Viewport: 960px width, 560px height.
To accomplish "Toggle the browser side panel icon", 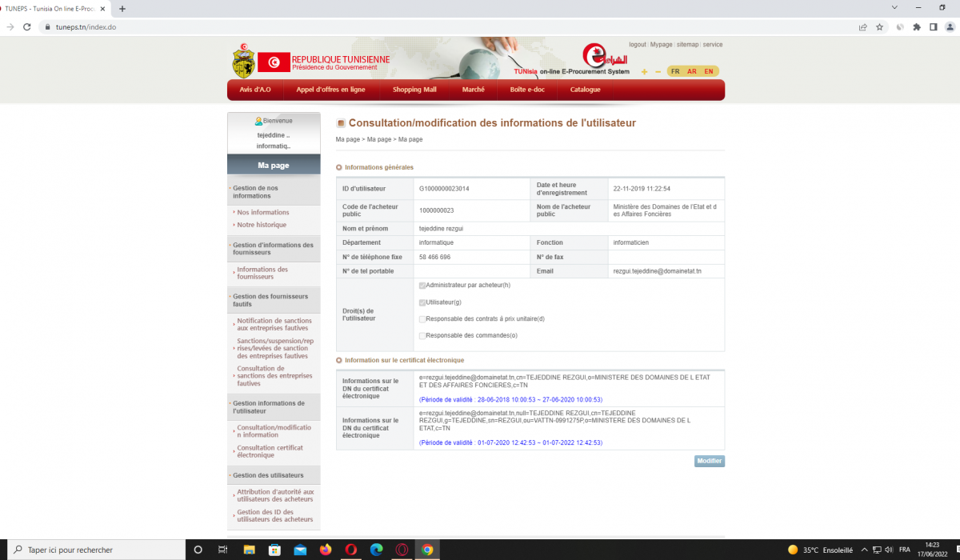I will pos(933,26).
